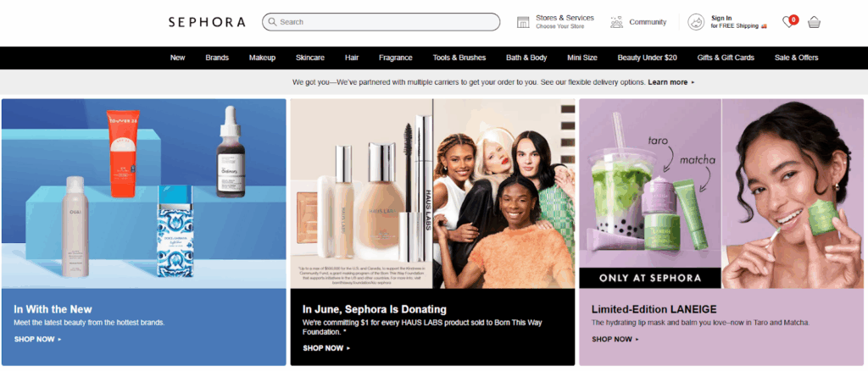
Task: Click the HAUS LABS foundation product image
Action: tap(361, 193)
